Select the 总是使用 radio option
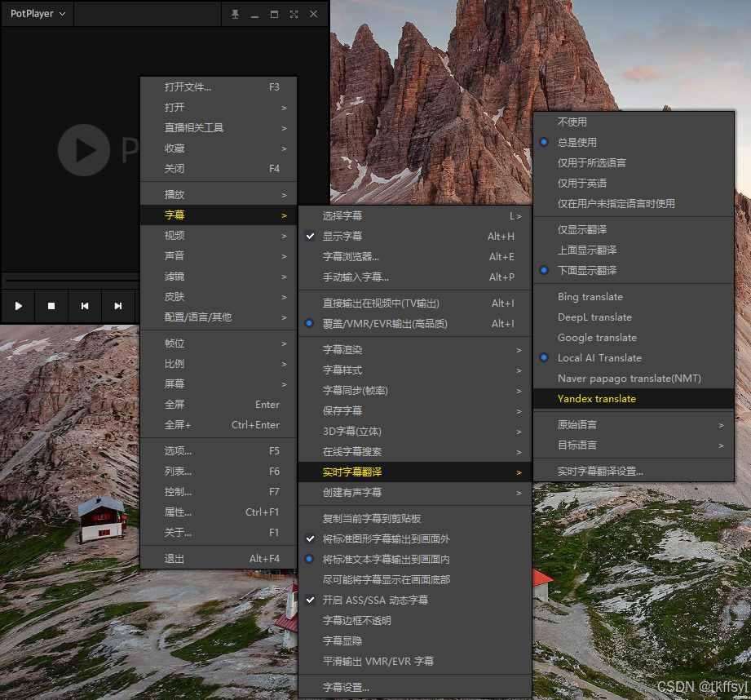Screen dimensions: 751x700 pyautogui.click(x=634, y=142)
